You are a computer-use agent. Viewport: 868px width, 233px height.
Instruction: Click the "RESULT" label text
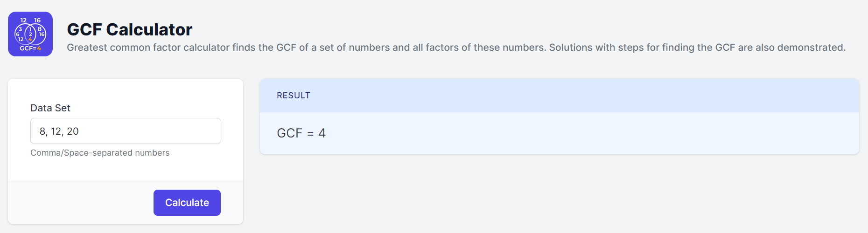tap(293, 96)
